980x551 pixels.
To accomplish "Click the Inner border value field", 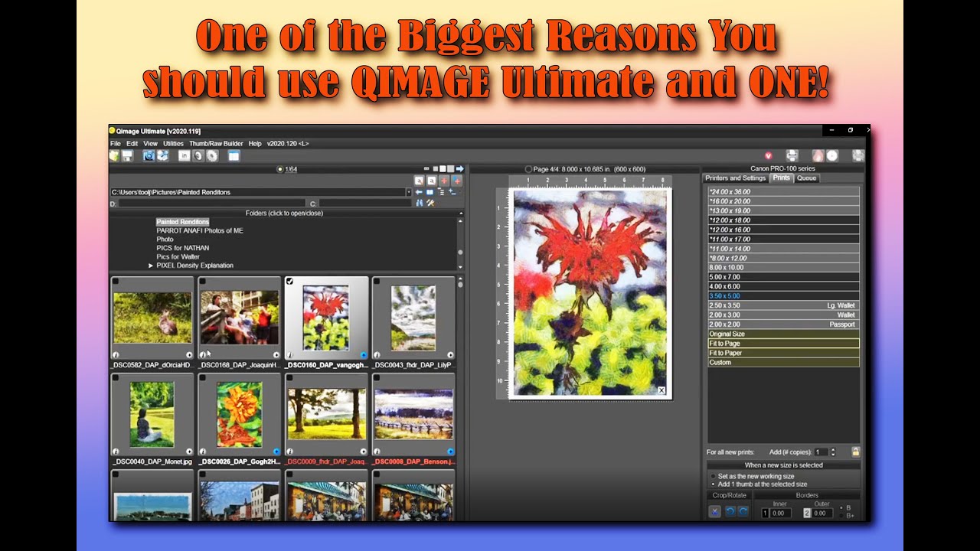I will tap(781, 514).
